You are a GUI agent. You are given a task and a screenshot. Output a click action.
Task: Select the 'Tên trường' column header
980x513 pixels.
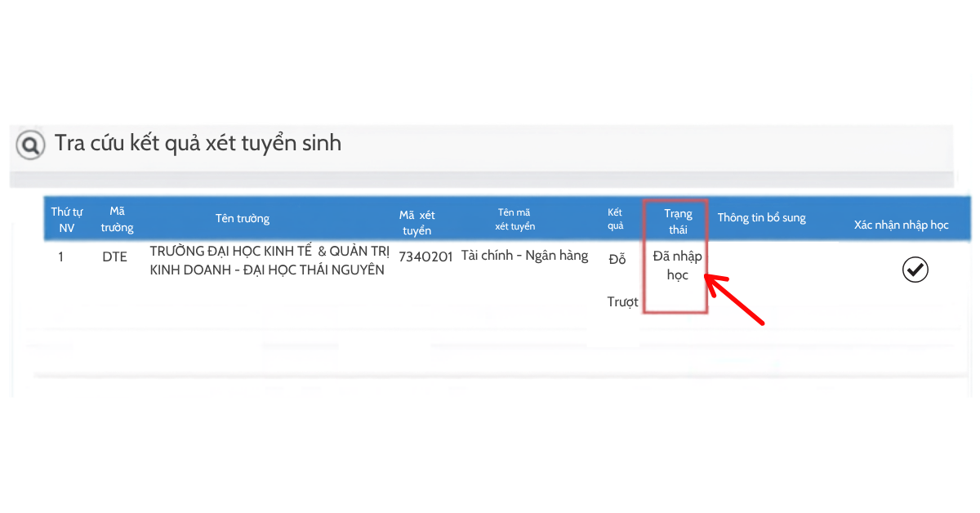[243, 218]
